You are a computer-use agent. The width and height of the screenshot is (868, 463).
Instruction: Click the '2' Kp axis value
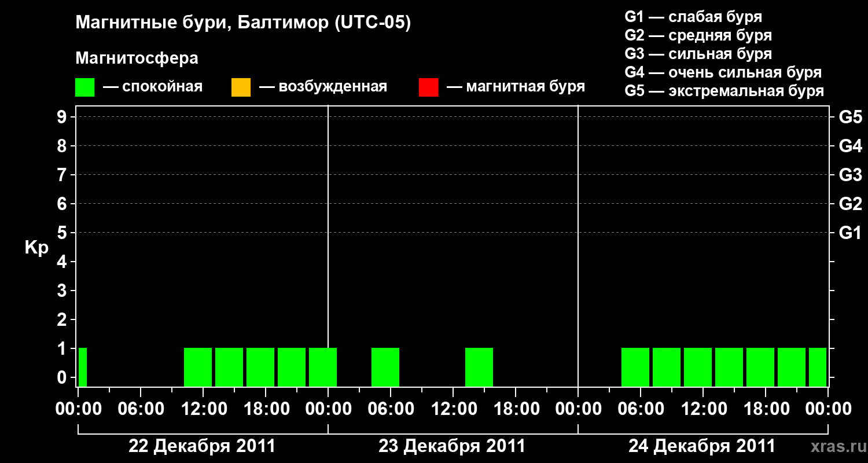tap(63, 319)
